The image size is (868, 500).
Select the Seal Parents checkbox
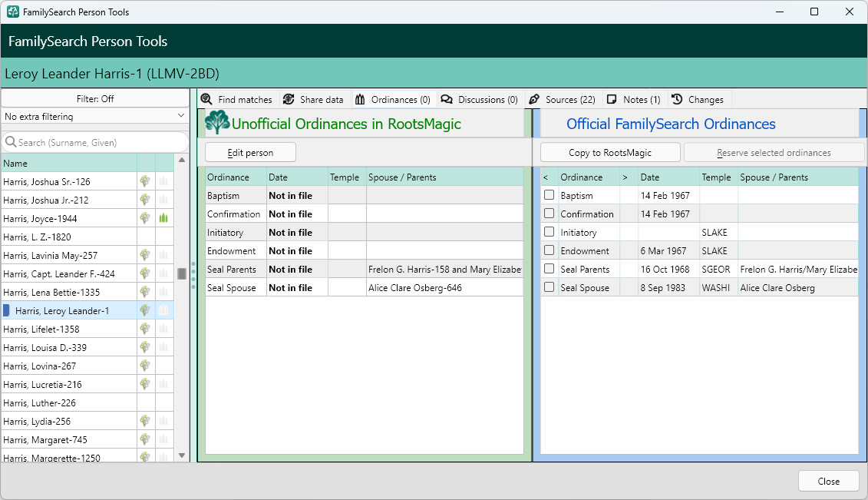coord(550,269)
